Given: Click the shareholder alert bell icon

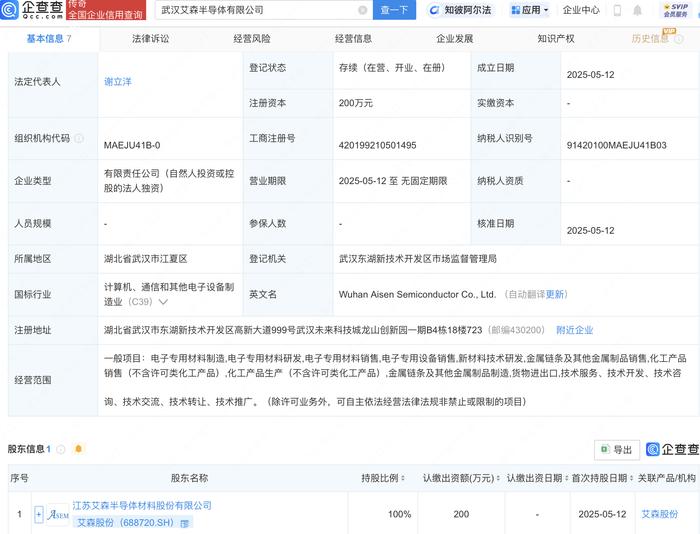Looking at the screenshot, I should 79,449.
